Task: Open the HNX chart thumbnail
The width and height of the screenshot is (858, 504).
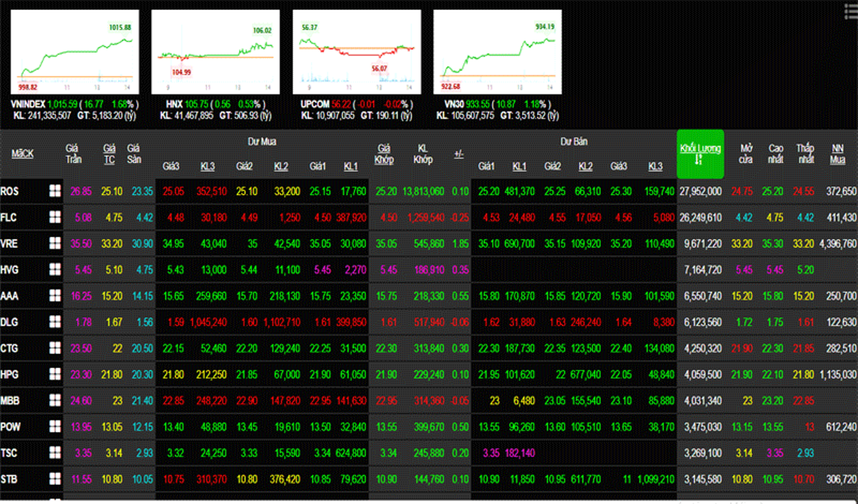Action: pos(216,52)
